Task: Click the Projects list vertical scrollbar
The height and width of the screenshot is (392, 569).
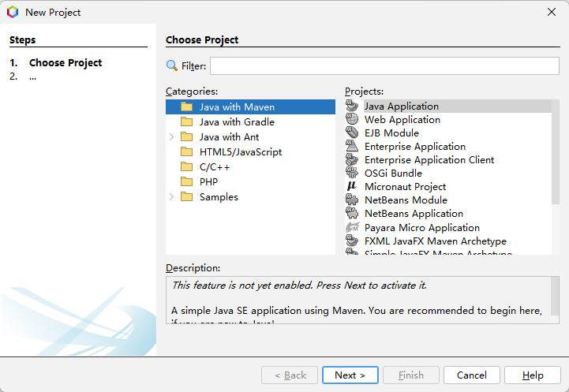Action: click(556, 152)
